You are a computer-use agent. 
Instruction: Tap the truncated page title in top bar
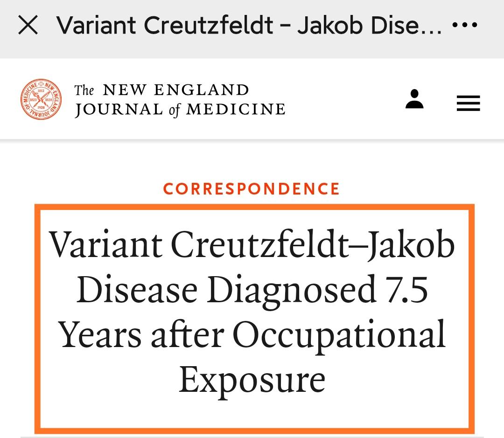point(249,26)
